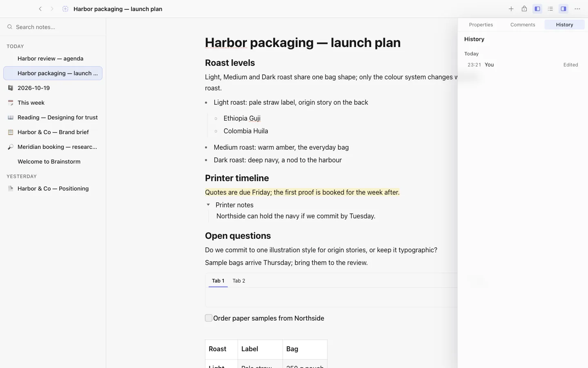Open the outline list icon in toolbar
The image size is (588, 368).
click(550, 9)
